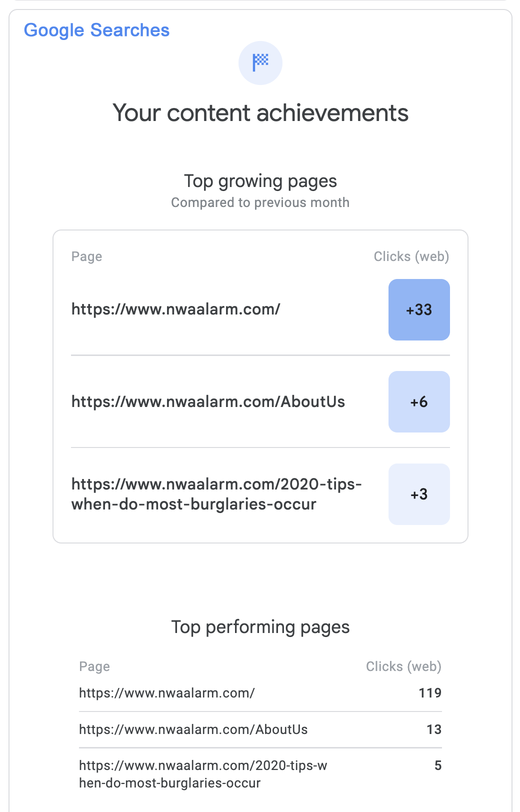Open the Google Searches heading link
The image size is (520, 812).
pos(96,30)
